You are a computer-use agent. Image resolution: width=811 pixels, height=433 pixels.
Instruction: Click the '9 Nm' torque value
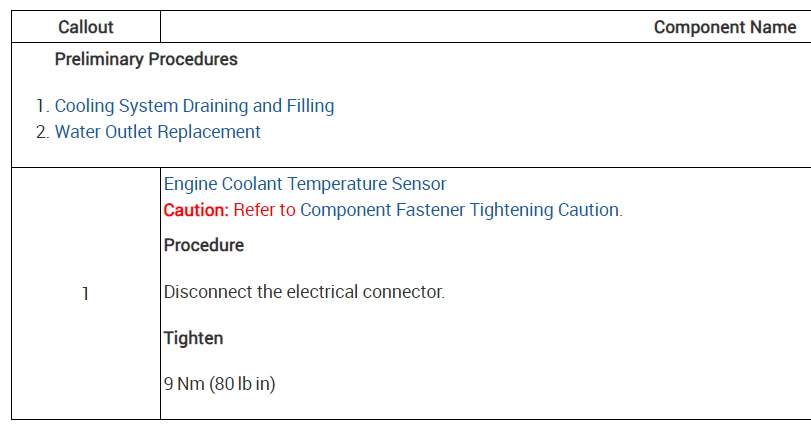(184, 384)
